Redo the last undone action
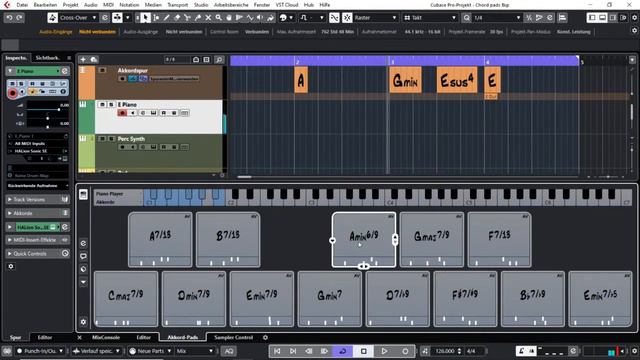The height and width of the screenshot is (360, 640). click(19, 18)
